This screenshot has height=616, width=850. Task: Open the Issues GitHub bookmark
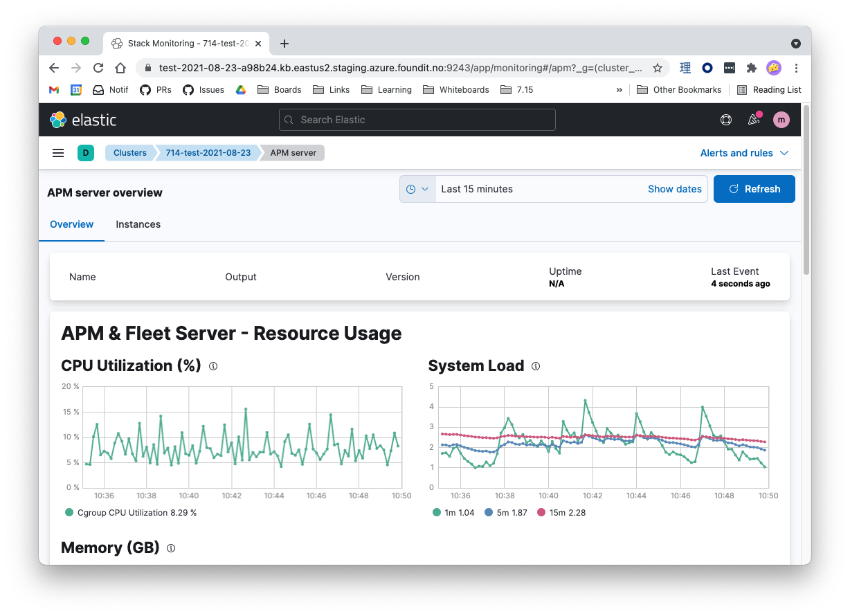click(204, 90)
